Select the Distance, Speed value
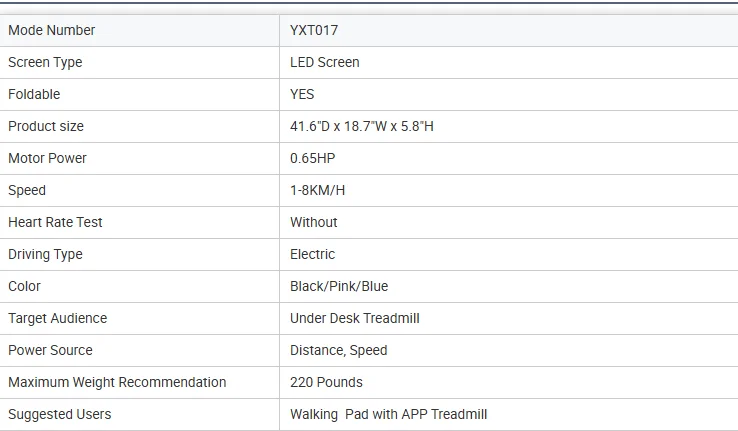This screenshot has height=431, width=738. (338, 351)
